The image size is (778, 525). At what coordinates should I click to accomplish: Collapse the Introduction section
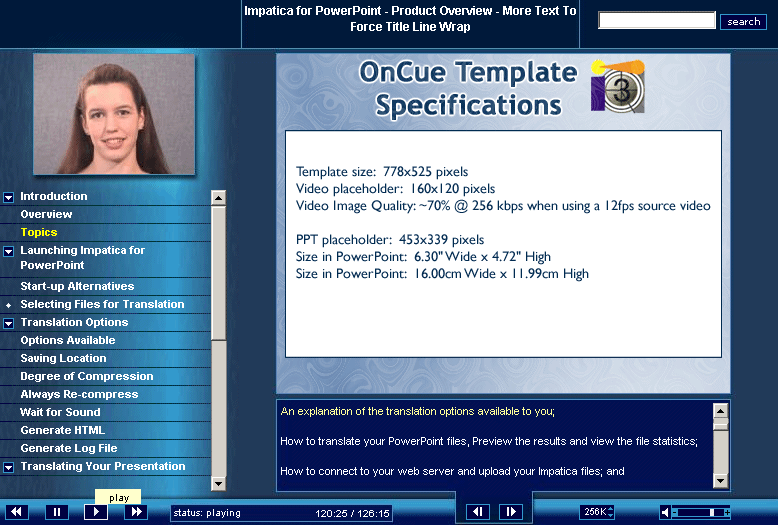pos(8,197)
